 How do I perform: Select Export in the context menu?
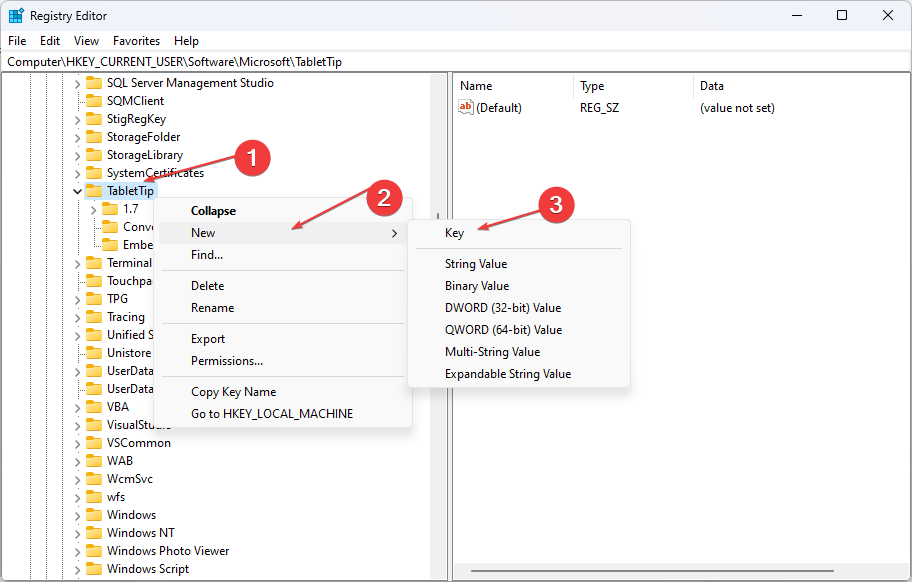pyautogui.click(x=283, y=339)
